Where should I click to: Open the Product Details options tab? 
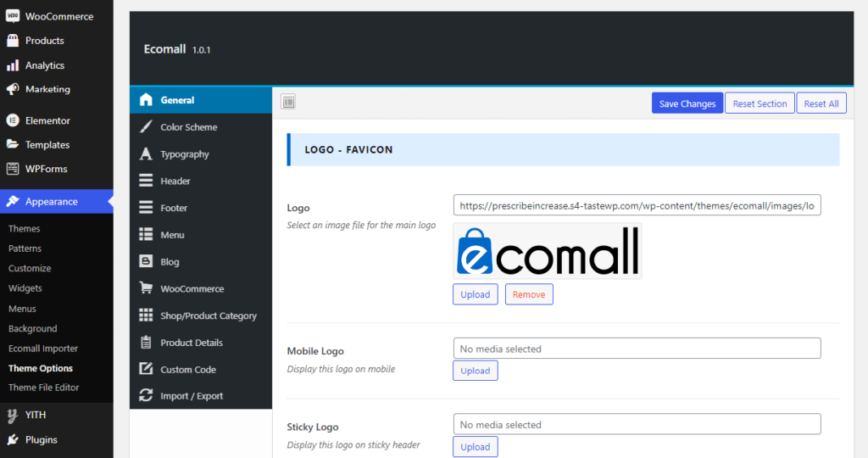pyautogui.click(x=201, y=343)
